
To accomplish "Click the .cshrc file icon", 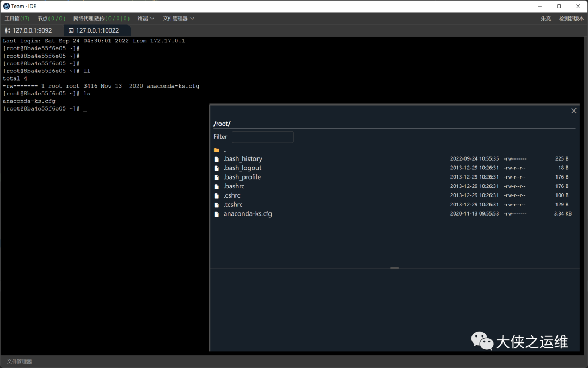I will click(x=216, y=196).
